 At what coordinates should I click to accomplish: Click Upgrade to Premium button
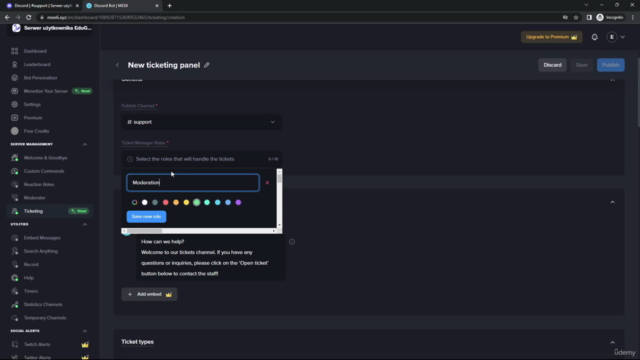pyautogui.click(x=551, y=37)
